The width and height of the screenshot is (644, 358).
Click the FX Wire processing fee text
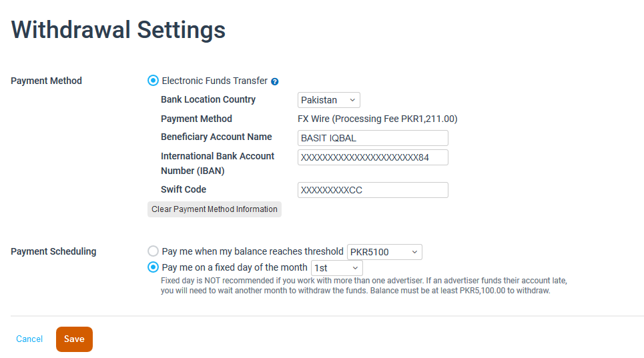pos(378,119)
